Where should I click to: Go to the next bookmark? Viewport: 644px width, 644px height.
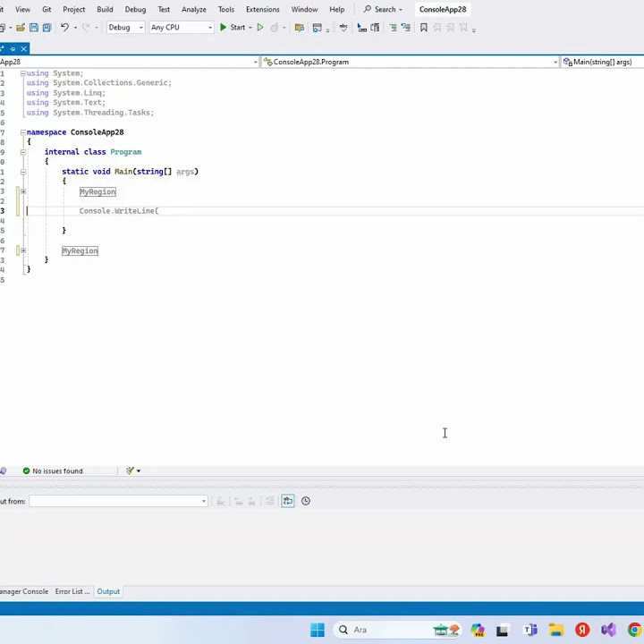pos(450,28)
